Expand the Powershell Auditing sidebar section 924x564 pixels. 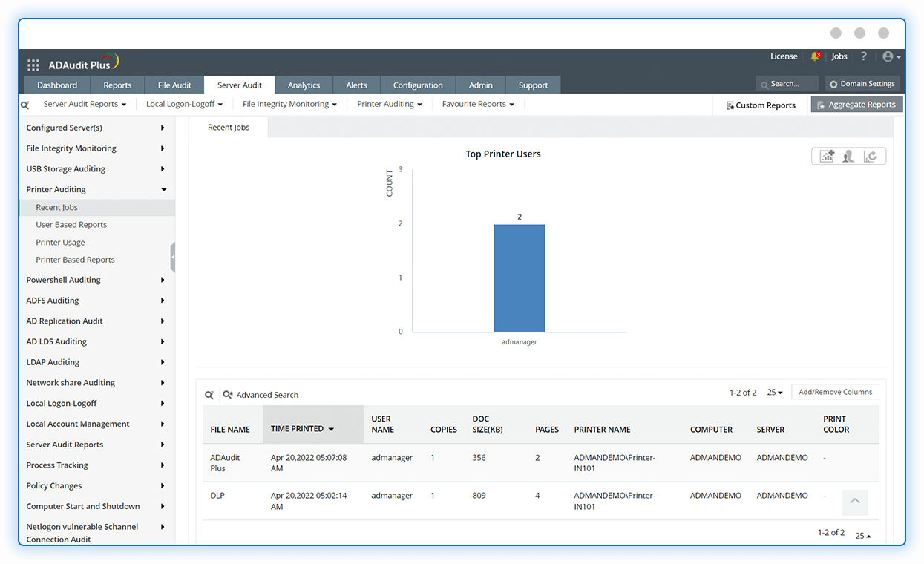tap(63, 280)
